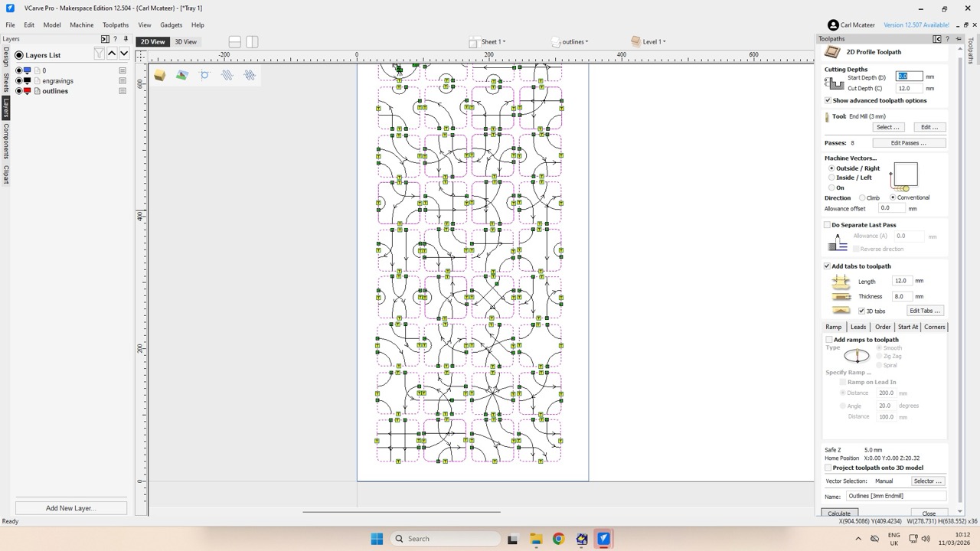Switch to the Leads tab
Viewport: 980px width, 551px height.
point(858,327)
